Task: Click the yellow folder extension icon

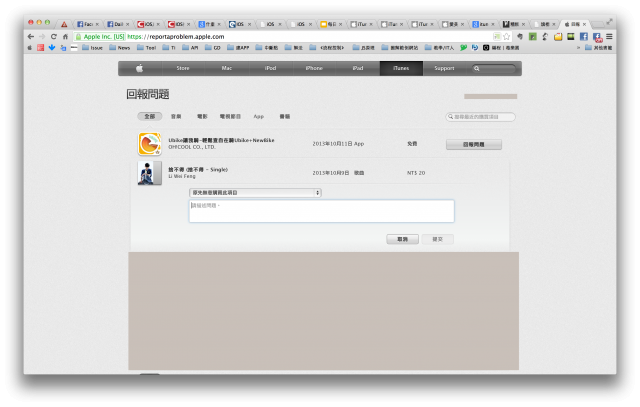Action: point(558,36)
